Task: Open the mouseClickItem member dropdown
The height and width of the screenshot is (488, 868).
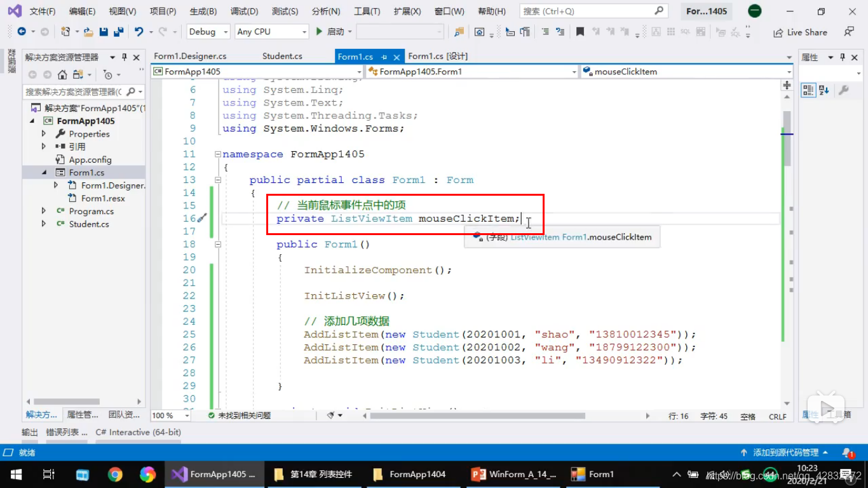Action: [x=687, y=72]
